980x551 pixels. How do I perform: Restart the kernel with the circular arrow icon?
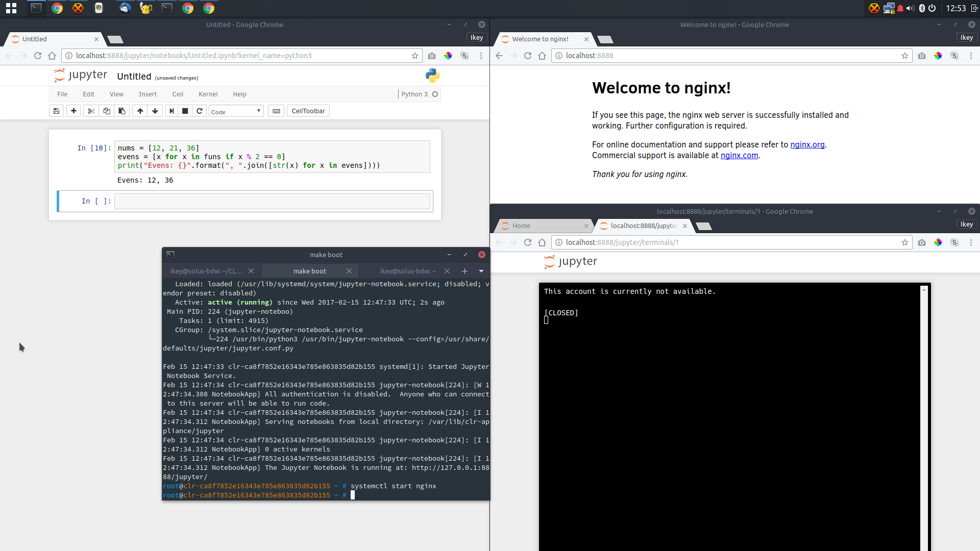200,111
